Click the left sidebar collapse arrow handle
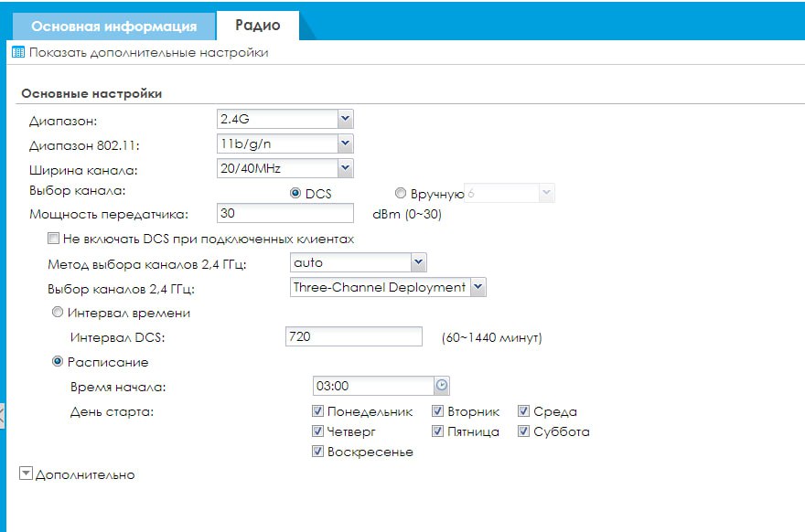 tap(2, 416)
